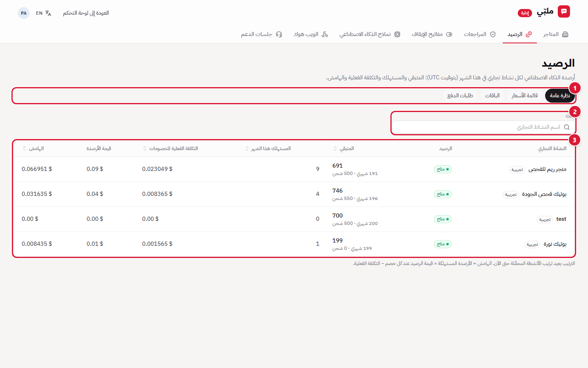The image size is (588, 368).
Task: Switch to الباقات tab
Action: coord(492,96)
